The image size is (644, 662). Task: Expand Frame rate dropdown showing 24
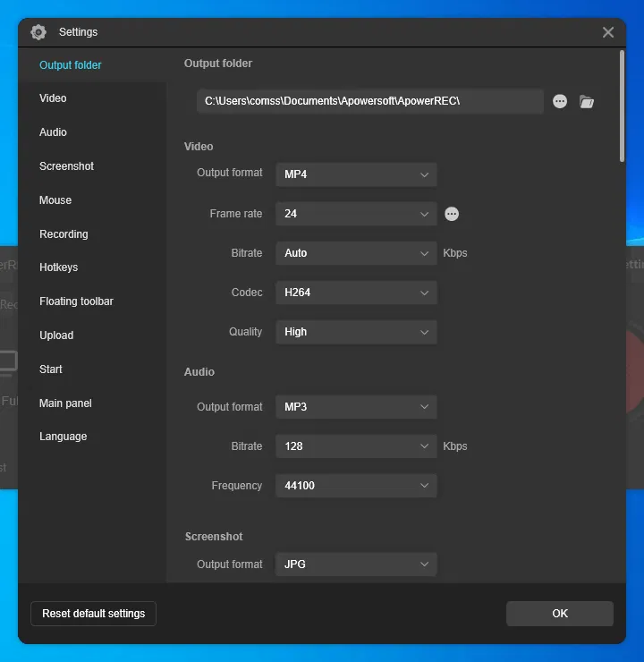point(356,214)
